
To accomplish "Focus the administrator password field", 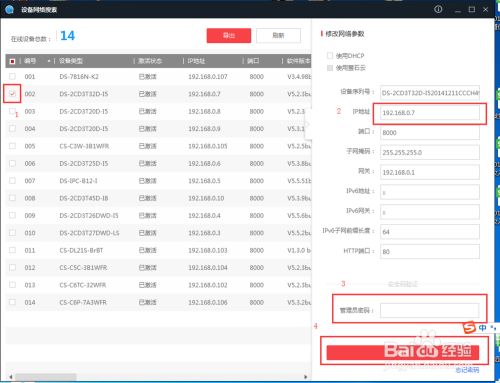I will 429,310.
